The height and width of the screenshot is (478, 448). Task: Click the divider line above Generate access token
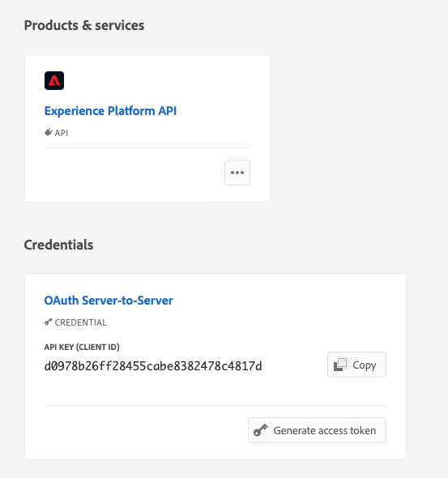(x=215, y=405)
